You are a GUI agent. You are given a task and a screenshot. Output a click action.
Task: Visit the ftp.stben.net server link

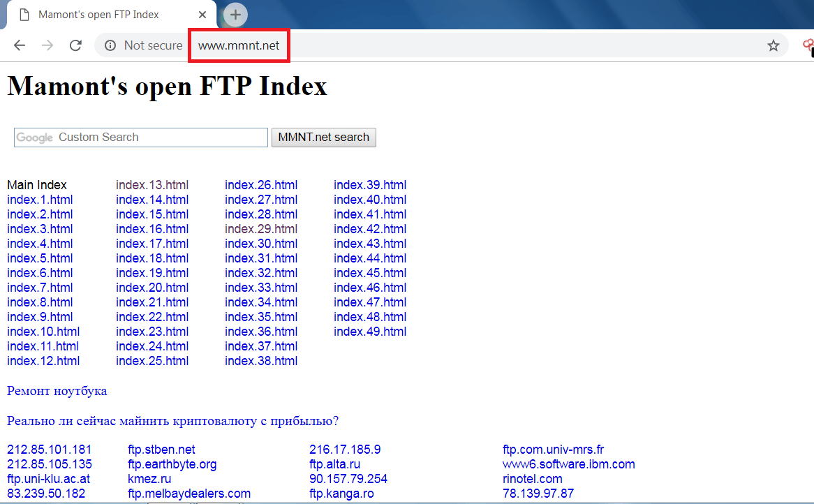click(161, 450)
